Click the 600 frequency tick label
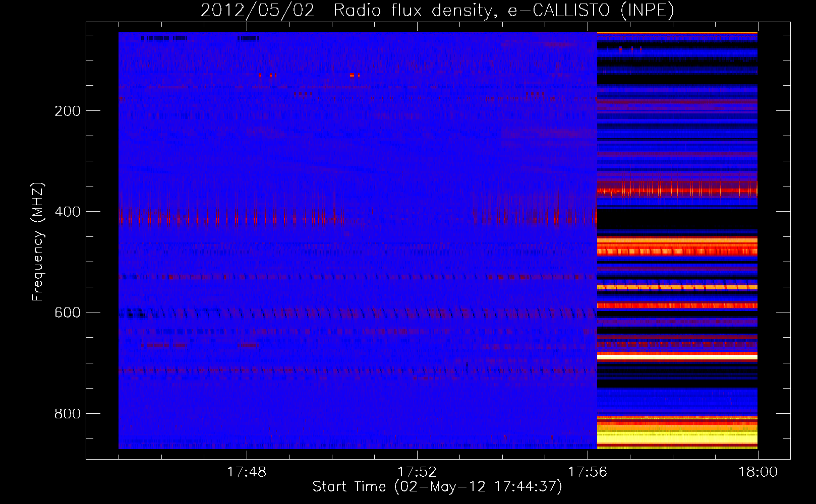The image size is (816, 504). pyautogui.click(x=67, y=312)
